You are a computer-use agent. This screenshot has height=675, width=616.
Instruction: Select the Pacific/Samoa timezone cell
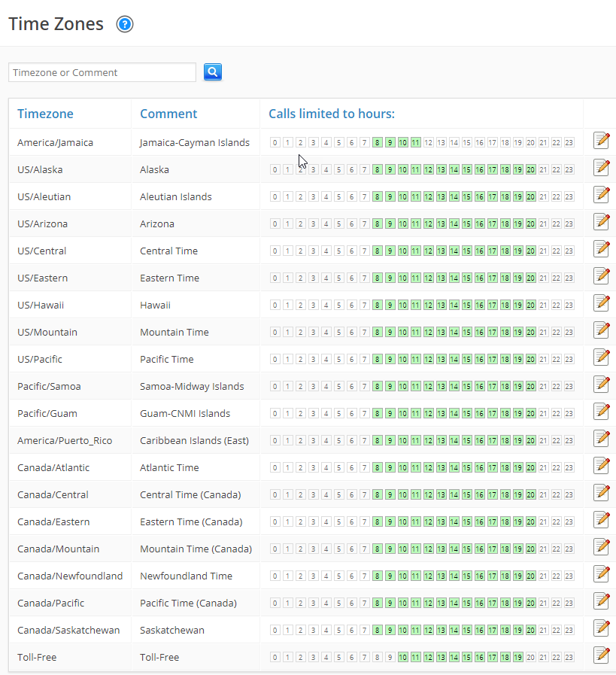pyautogui.click(x=49, y=387)
